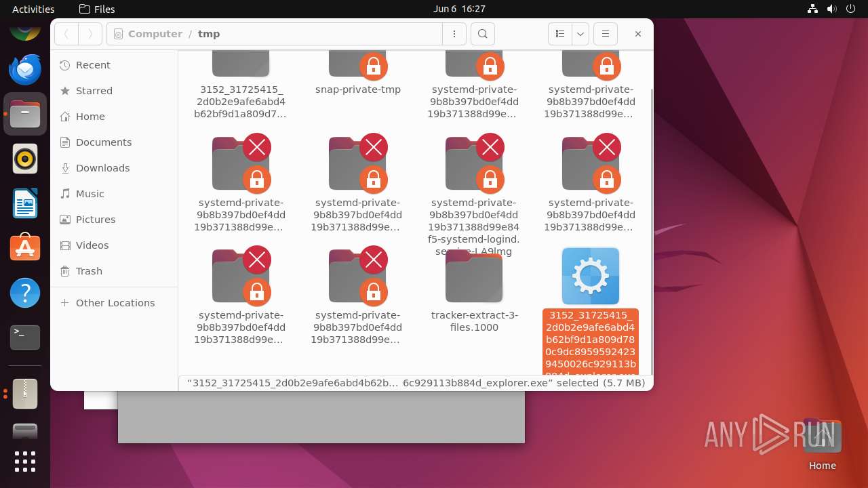
Task: Open Starred in the sidebar
Action: (114, 91)
